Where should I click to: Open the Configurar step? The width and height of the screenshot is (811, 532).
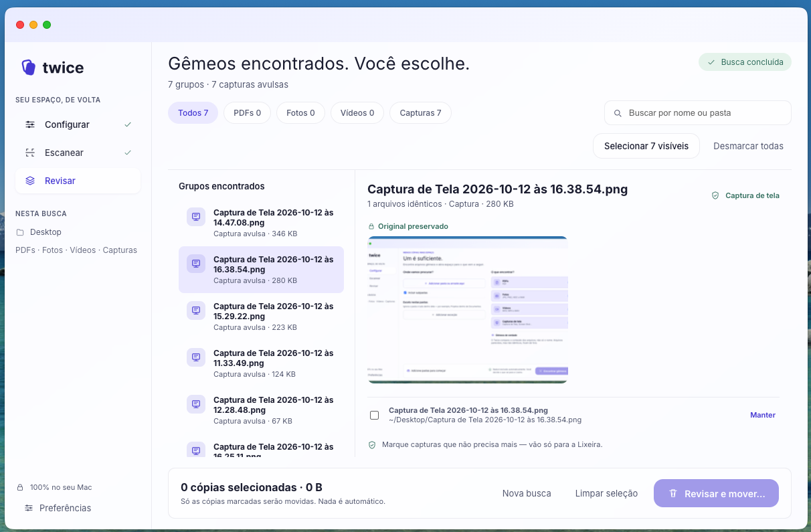pos(78,124)
